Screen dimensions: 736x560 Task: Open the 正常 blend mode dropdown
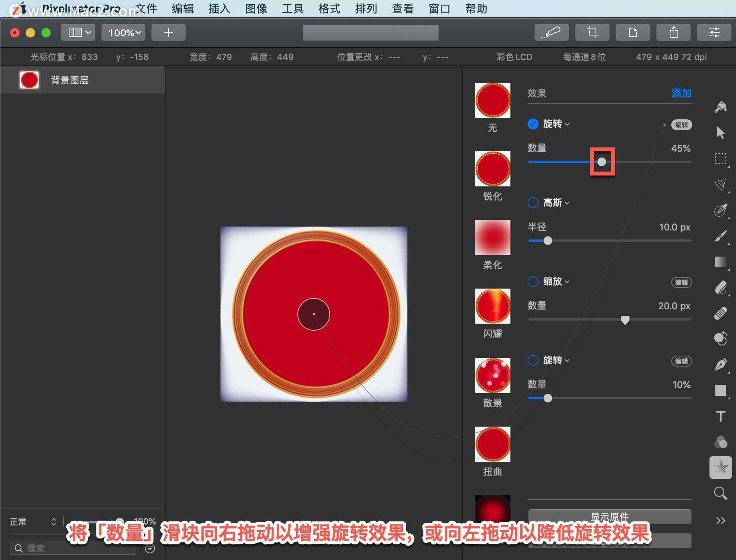(x=33, y=522)
